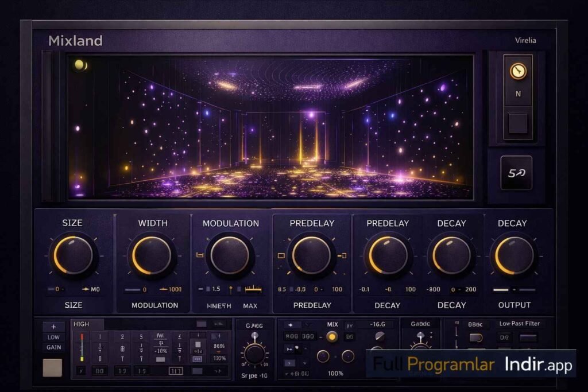Click the SIZE knob

(73, 255)
